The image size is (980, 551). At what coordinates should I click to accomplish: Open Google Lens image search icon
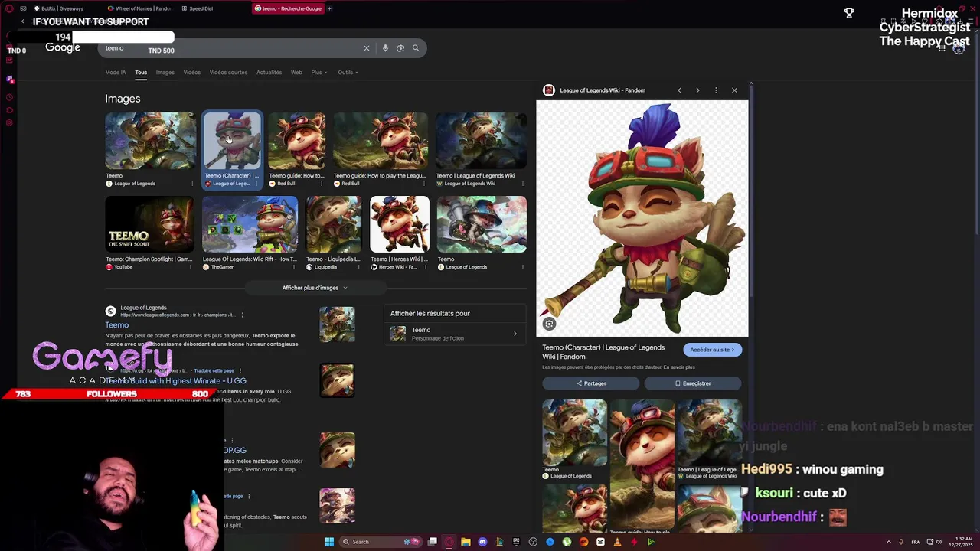tap(400, 48)
